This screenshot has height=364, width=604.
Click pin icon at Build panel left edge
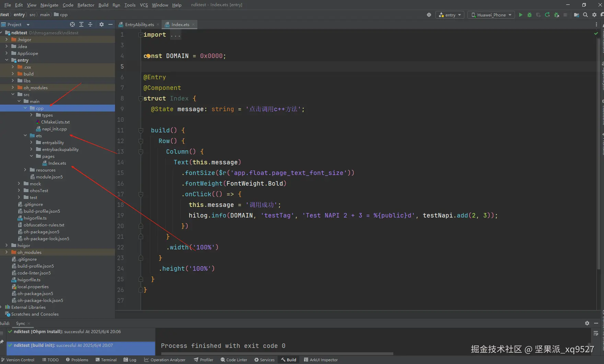2,342
